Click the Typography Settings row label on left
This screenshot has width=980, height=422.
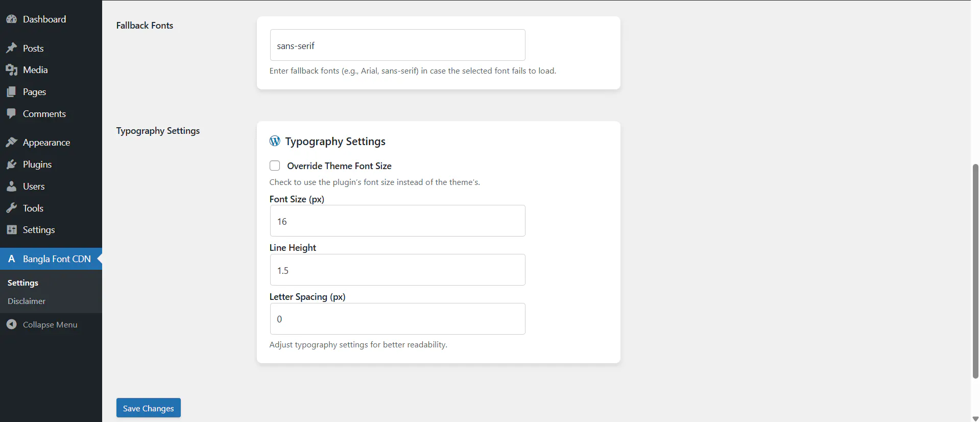[x=158, y=131]
